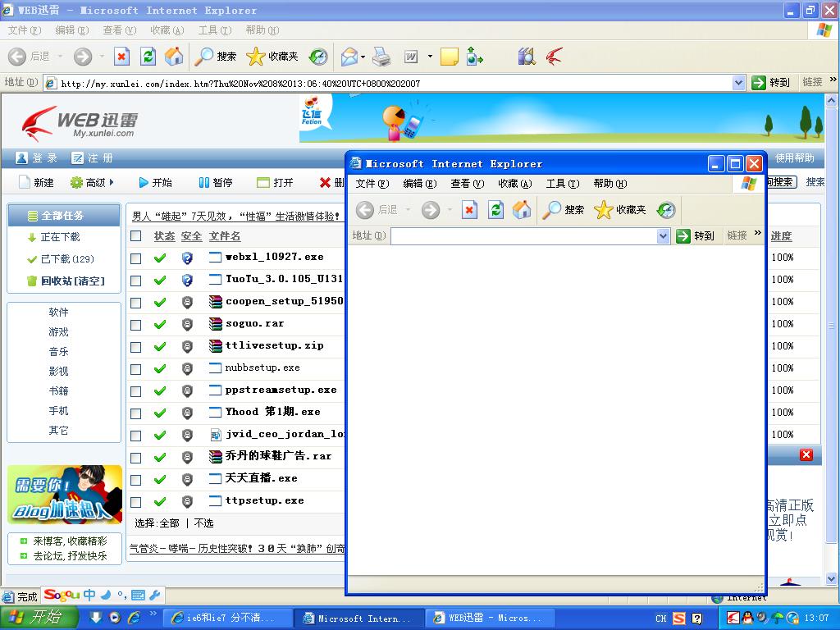Open 编辑(E) menu in front IE window
The height and width of the screenshot is (630, 840).
tap(420, 184)
